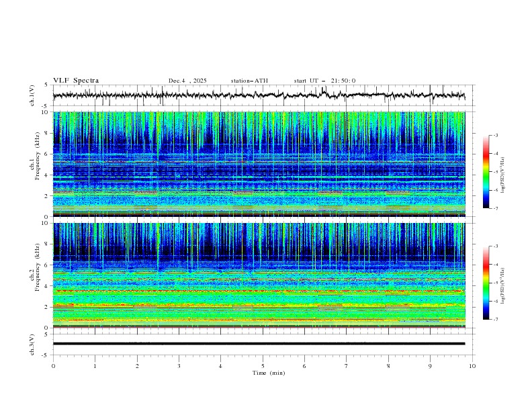This screenshot has height=411, width=532.
Task: Select the "ch.1(V)" axis label
Action: (32, 95)
